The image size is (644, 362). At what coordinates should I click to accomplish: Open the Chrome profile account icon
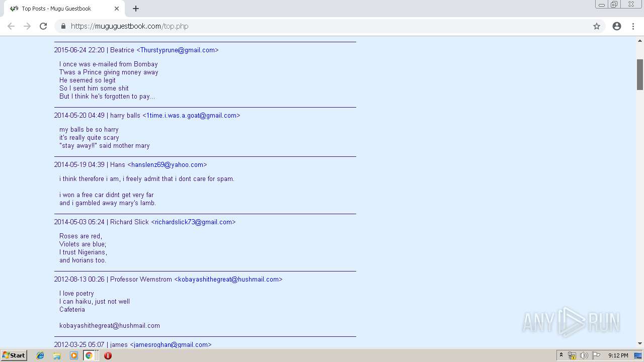coord(617,26)
